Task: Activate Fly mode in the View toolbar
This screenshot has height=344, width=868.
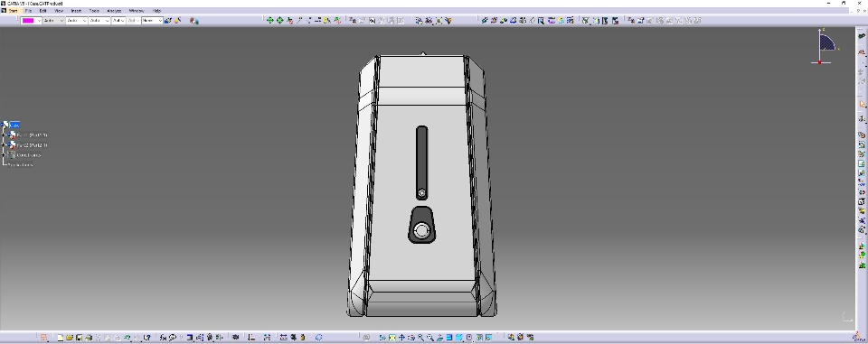Action: [x=382, y=338]
